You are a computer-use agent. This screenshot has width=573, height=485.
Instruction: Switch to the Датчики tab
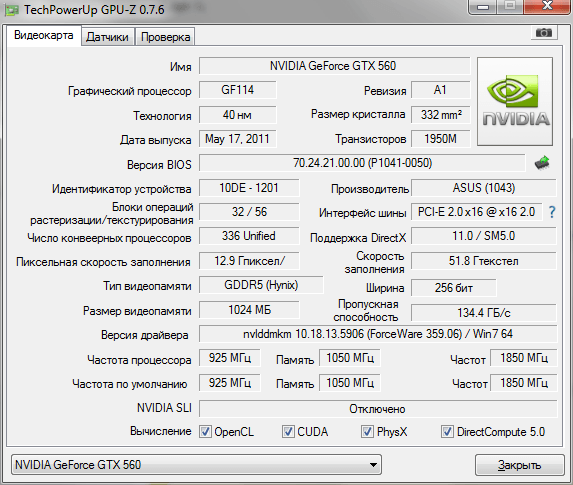click(x=107, y=37)
